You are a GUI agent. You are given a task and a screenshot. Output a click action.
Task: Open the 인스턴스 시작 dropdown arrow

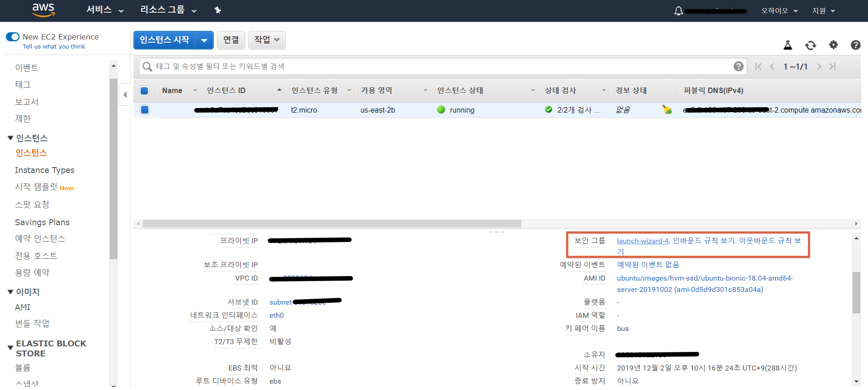point(204,40)
